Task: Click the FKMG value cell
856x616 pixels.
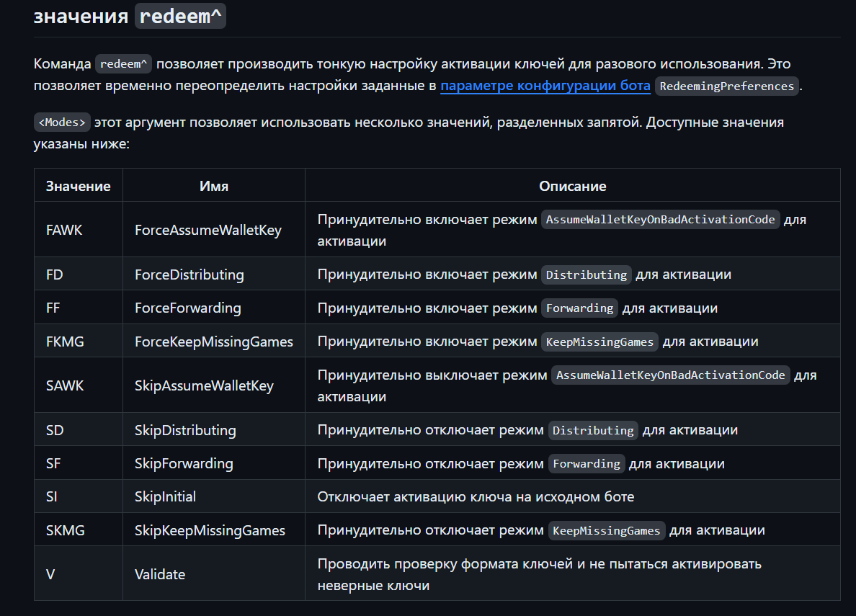Action: [78, 342]
